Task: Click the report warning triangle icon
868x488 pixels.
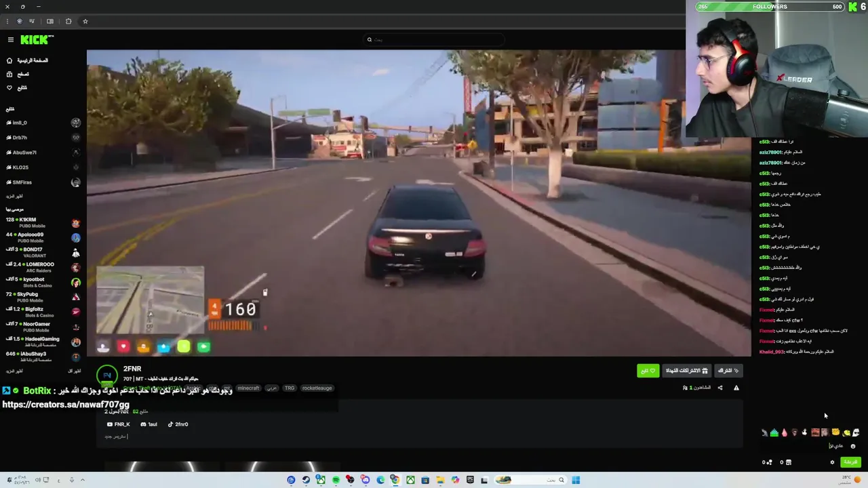Action: [736, 388]
